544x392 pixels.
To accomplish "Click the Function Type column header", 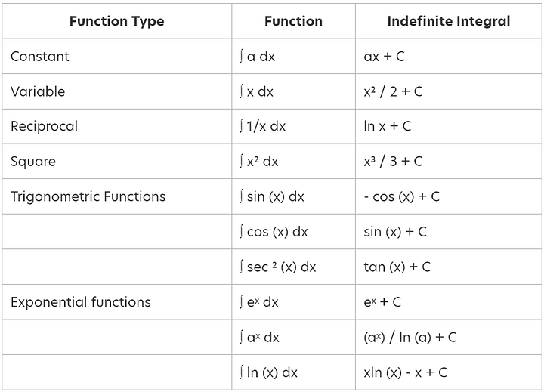I will (117, 21).
